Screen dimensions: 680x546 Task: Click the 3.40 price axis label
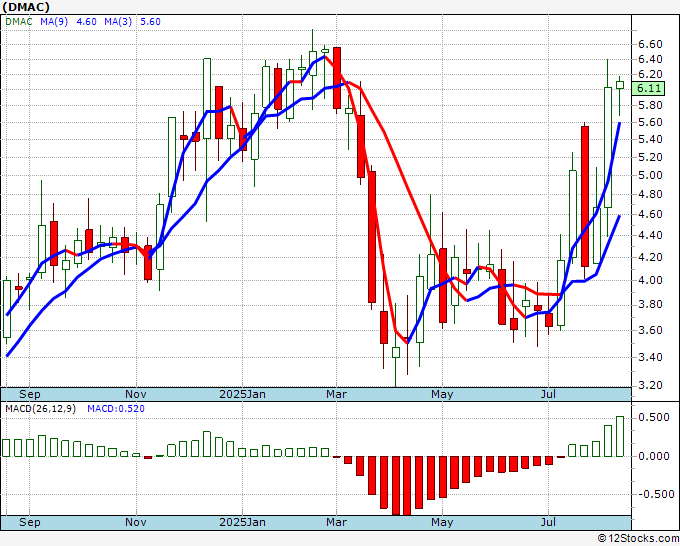pyautogui.click(x=650, y=357)
